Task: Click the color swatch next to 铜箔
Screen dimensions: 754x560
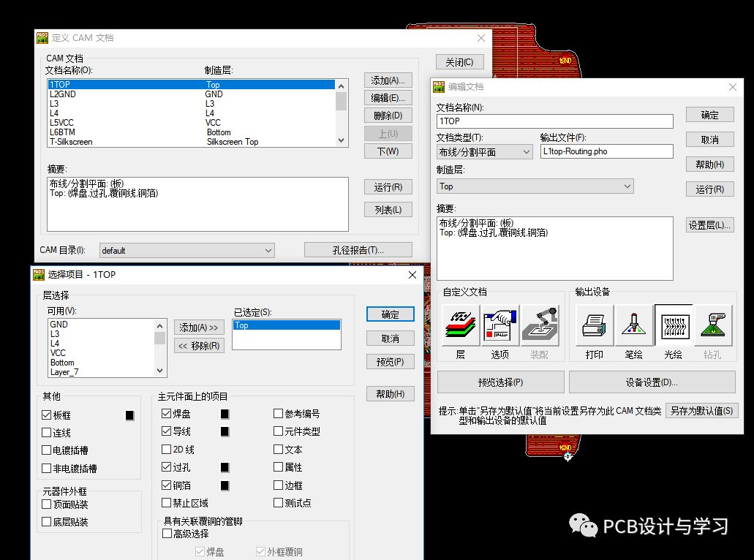Action: [225, 485]
